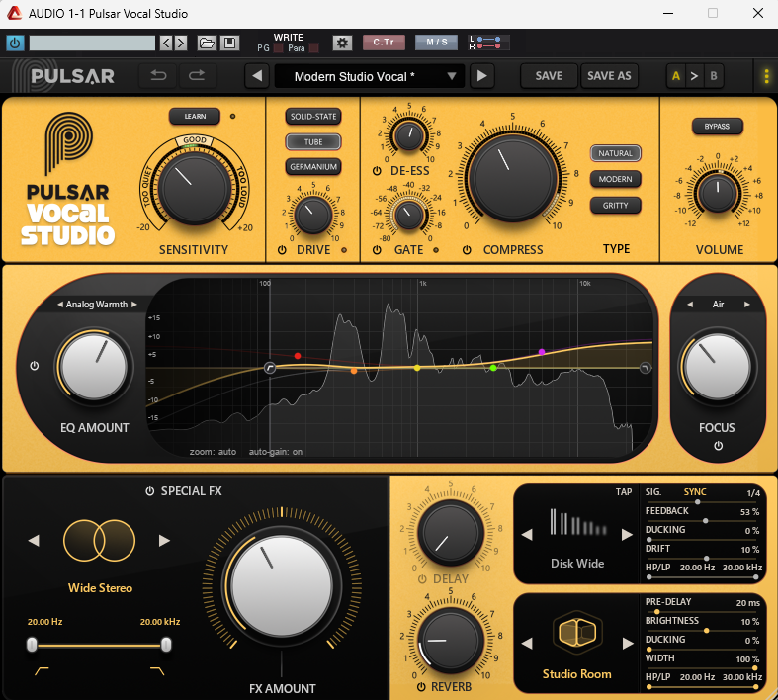778x700 pixels.
Task: Toggle the DELAY power switch
Action: [422, 579]
